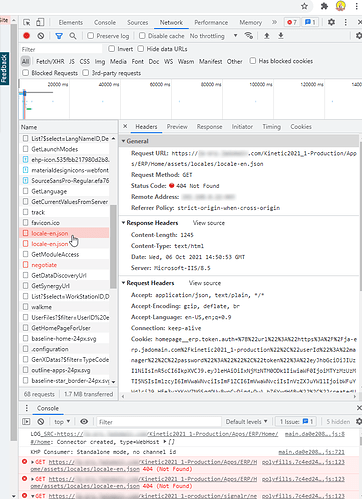This screenshot has height=499, width=362.
Task: Open the Chrome three-dot menu
Action: point(356,6)
